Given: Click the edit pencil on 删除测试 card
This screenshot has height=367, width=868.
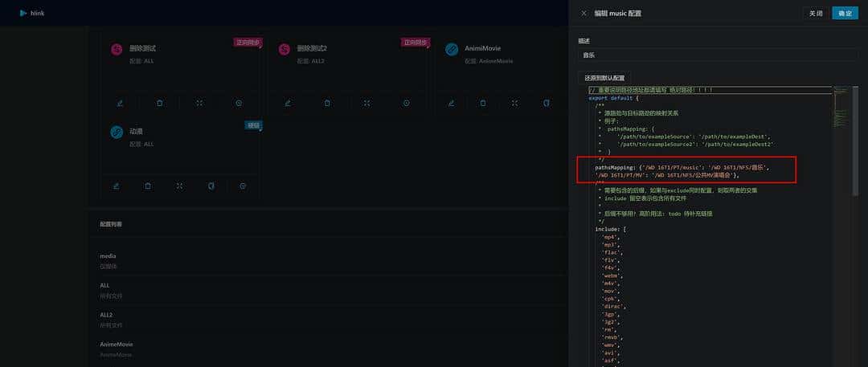Looking at the screenshot, I should click(x=120, y=103).
